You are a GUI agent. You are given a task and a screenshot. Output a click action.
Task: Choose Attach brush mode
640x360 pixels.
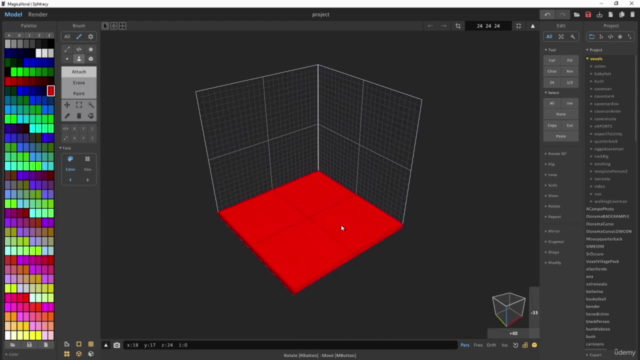pyautogui.click(x=79, y=71)
